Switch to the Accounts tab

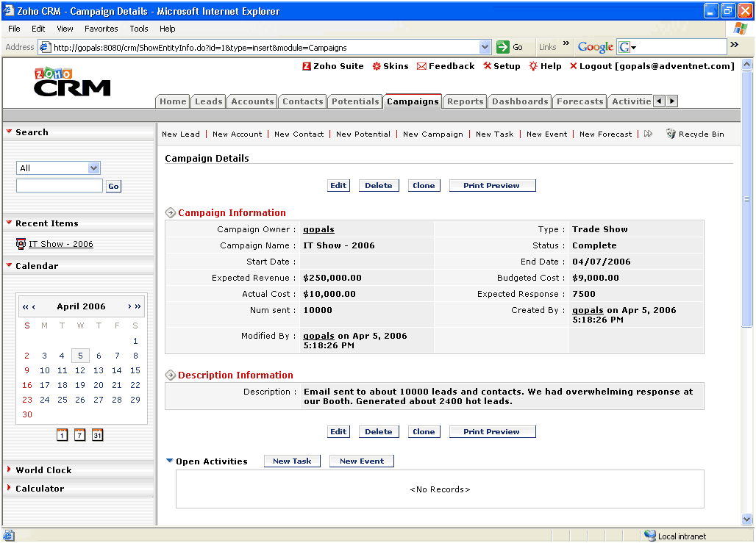(252, 101)
